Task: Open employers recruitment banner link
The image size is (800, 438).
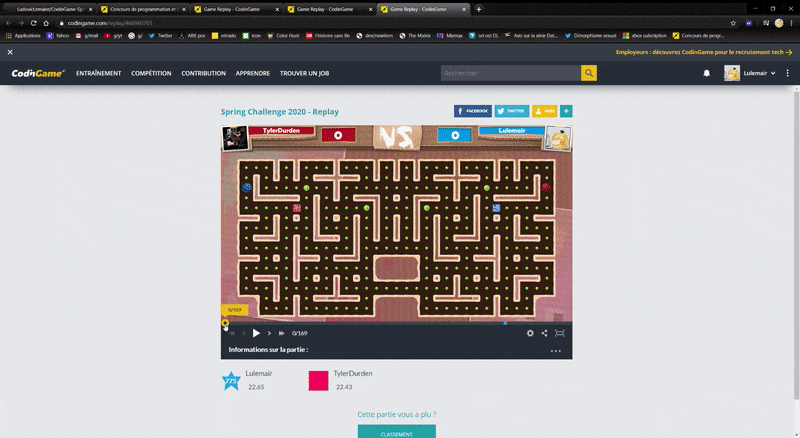Action: click(x=704, y=52)
